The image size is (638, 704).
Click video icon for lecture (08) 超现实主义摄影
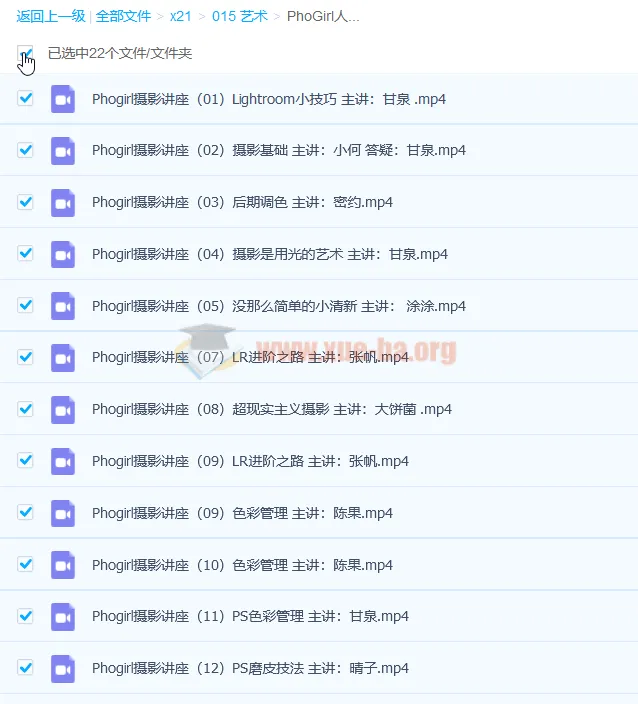click(x=63, y=410)
